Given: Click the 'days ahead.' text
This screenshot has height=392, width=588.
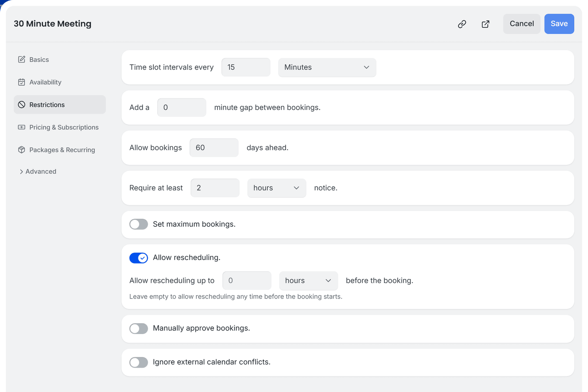Looking at the screenshot, I should pyautogui.click(x=267, y=148).
